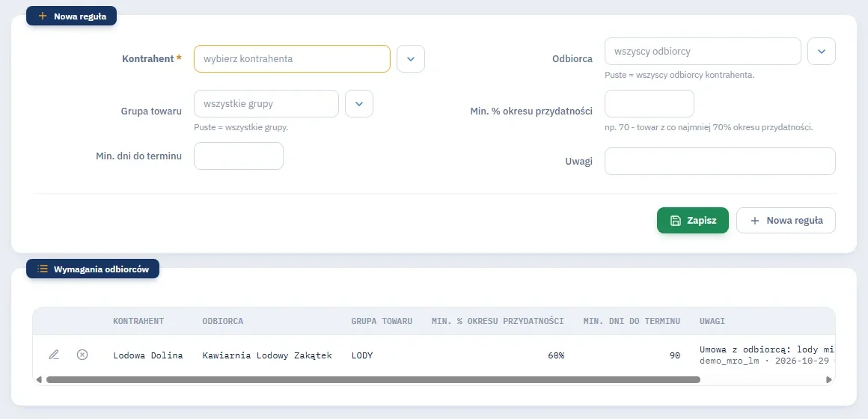Click the 'np. 70 - towar' hint text

coord(709,127)
